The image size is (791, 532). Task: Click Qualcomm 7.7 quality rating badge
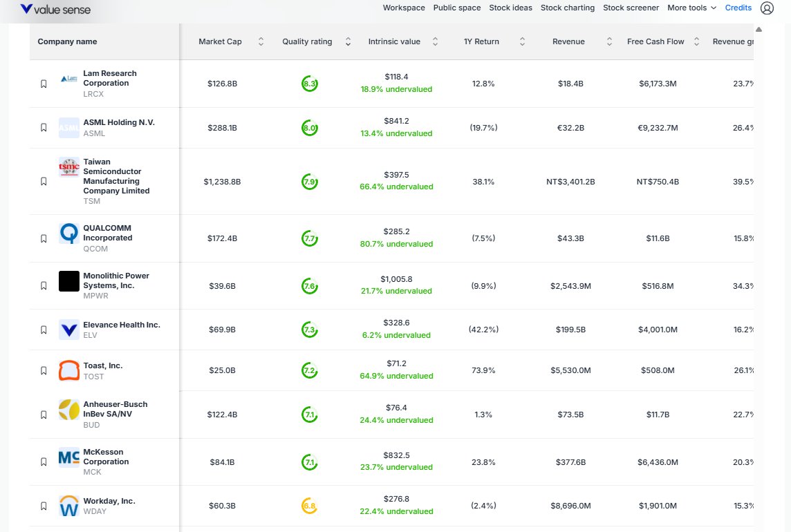click(310, 238)
